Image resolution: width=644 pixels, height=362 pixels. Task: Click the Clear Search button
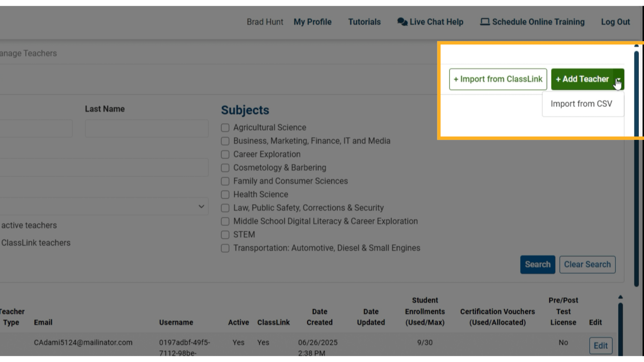pos(587,264)
